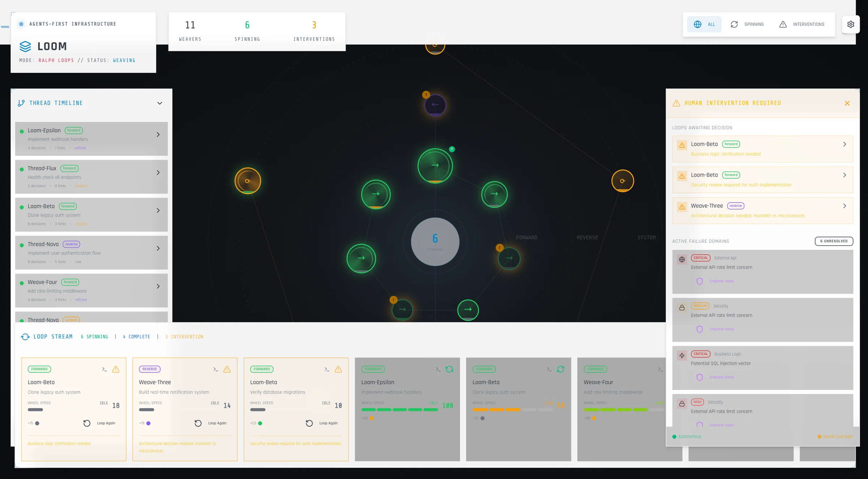This screenshot has width=868, height=479.
Task: Select the INTERVENTIONS filter tab
Action: [x=802, y=24]
